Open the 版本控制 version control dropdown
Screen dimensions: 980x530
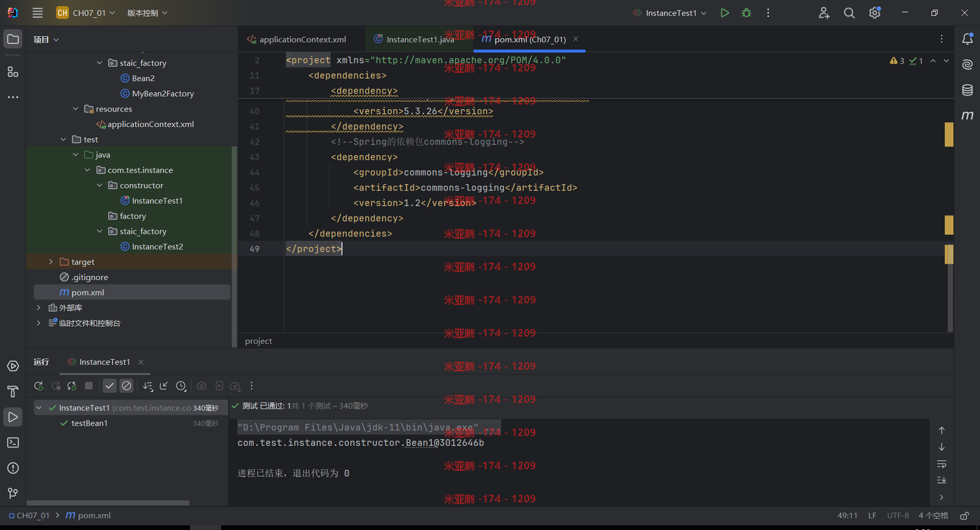pyautogui.click(x=147, y=13)
